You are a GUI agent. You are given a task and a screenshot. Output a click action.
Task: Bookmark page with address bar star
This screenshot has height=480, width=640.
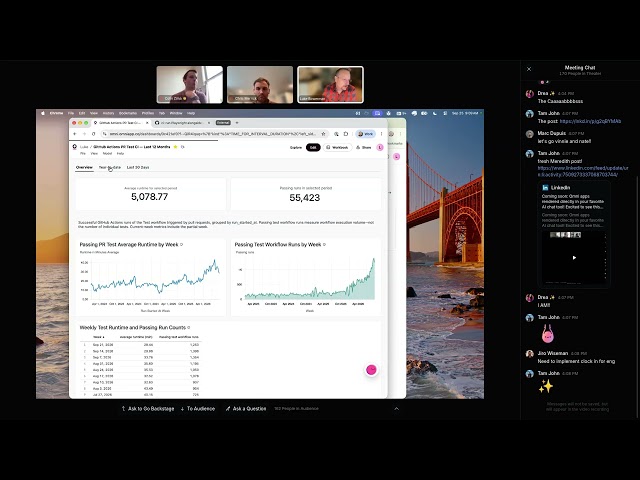click(x=323, y=134)
